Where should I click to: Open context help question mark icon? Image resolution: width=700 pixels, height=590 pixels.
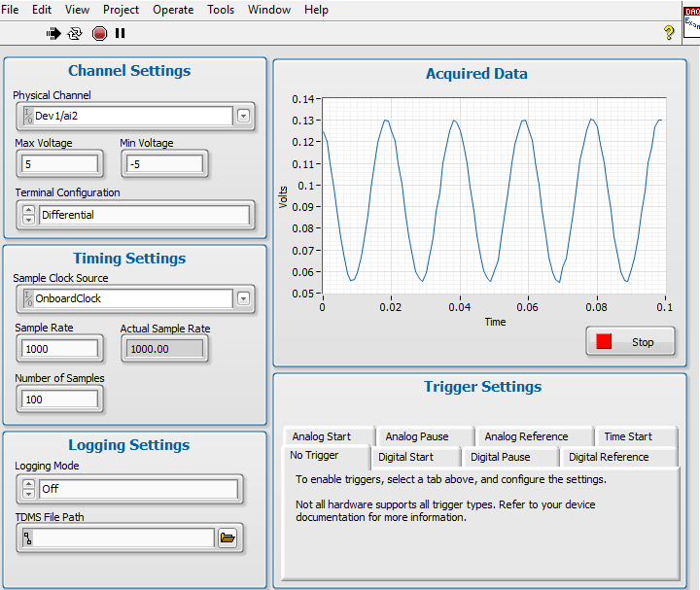(669, 33)
